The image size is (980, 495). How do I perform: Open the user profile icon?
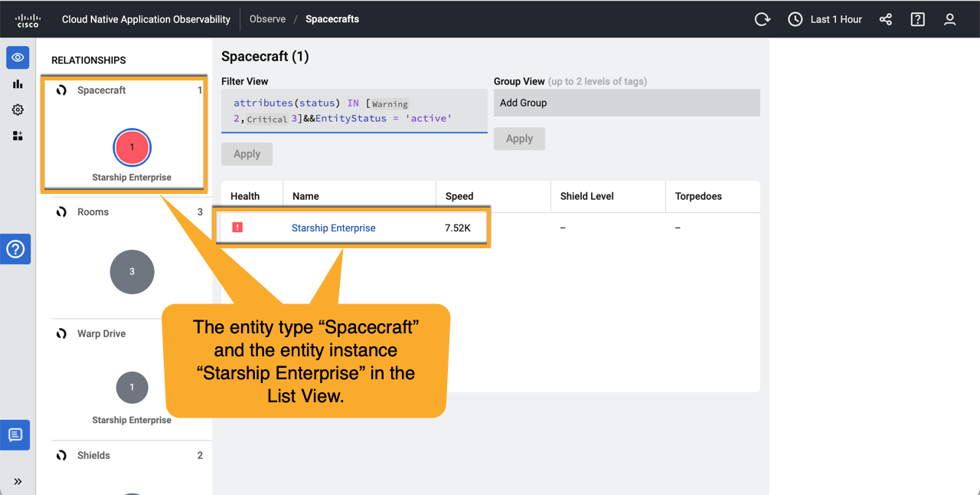tap(949, 19)
